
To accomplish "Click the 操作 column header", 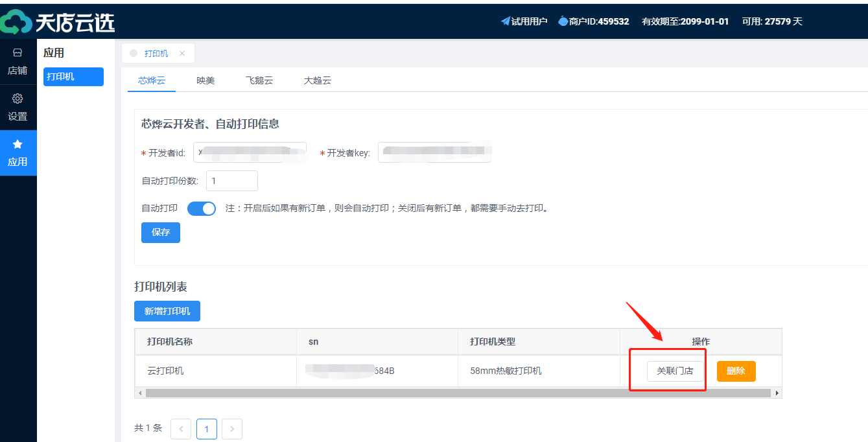I will (701, 342).
